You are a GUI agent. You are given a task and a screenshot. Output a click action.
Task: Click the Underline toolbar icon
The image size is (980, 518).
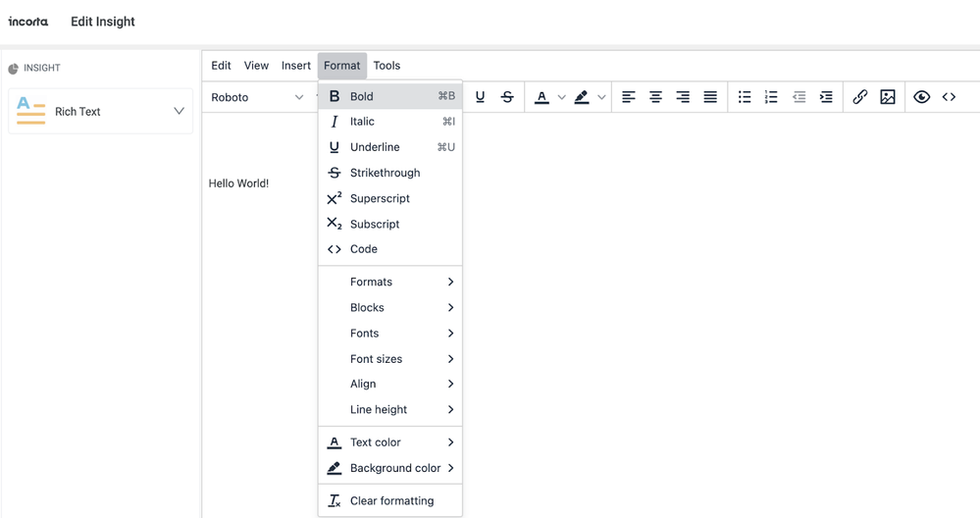point(480,97)
